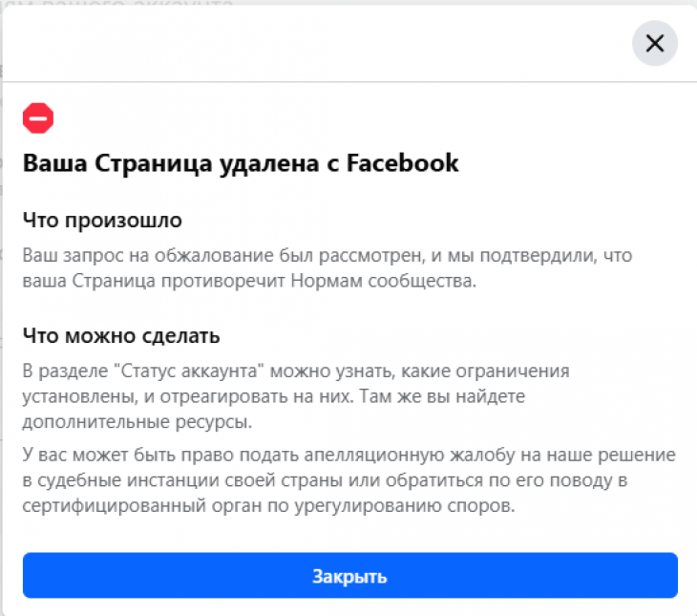Click the line starting В разделе

coord(296,371)
